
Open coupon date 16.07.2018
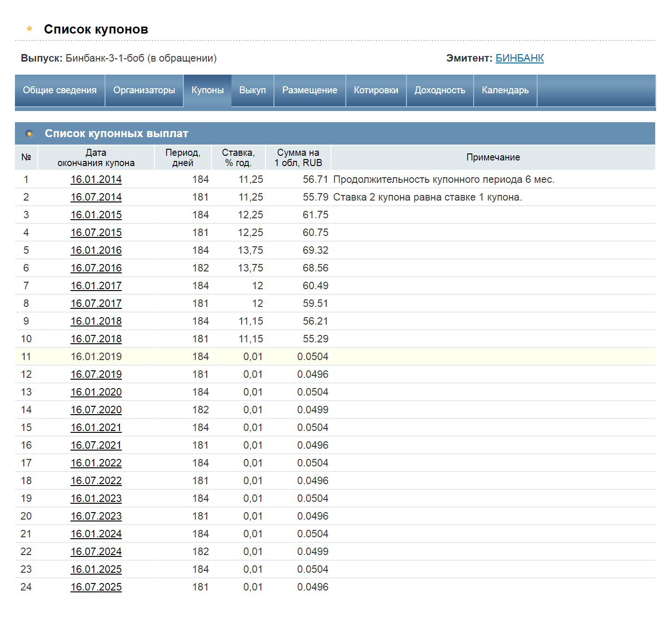(96, 339)
